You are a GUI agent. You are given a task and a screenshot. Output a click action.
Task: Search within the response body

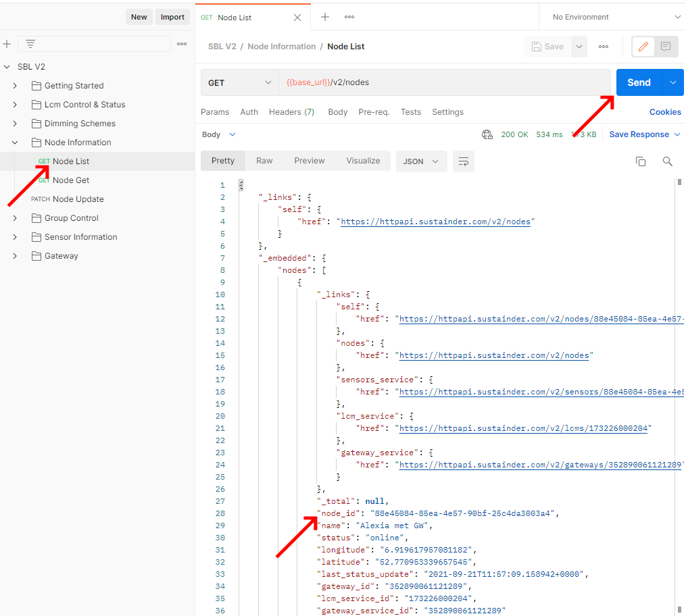pos(667,161)
